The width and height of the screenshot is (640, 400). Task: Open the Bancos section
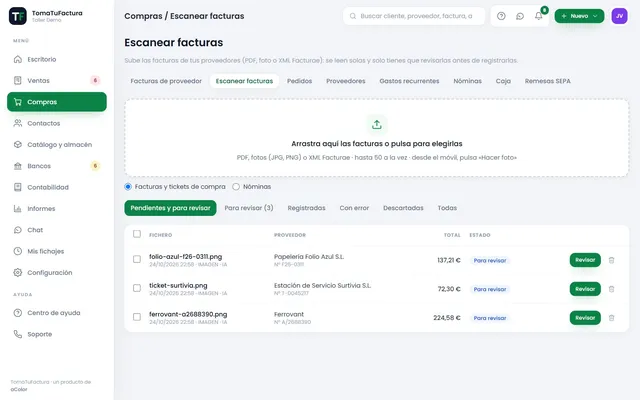point(57,166)
